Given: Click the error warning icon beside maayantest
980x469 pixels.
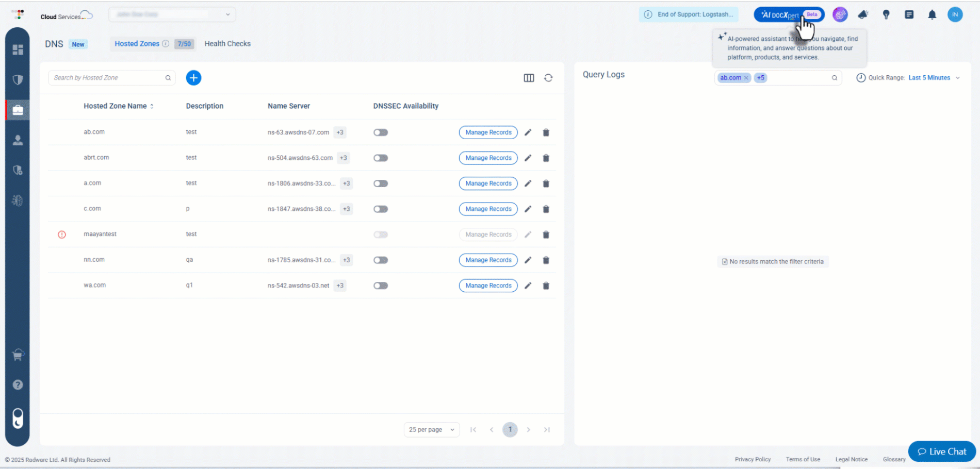Looking at the screenshot, I should click(x=62, y=234).
